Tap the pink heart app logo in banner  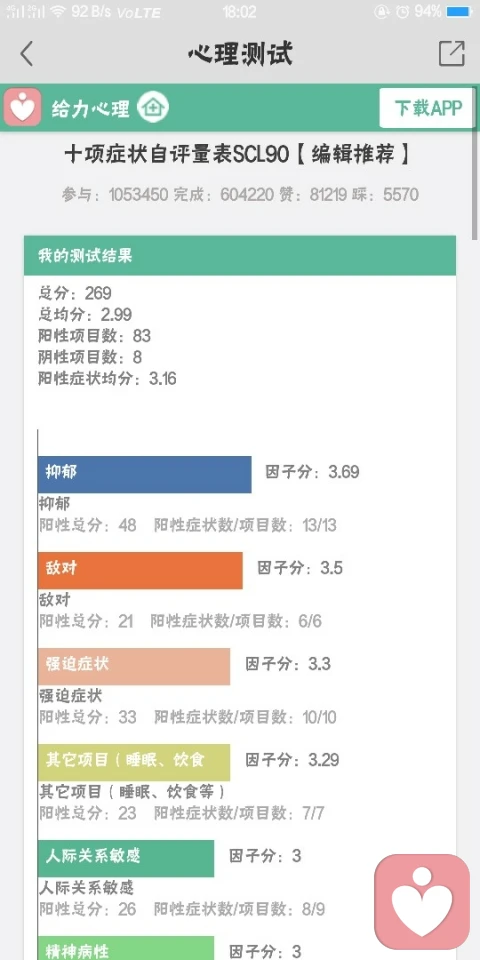(x=23, y=107)
